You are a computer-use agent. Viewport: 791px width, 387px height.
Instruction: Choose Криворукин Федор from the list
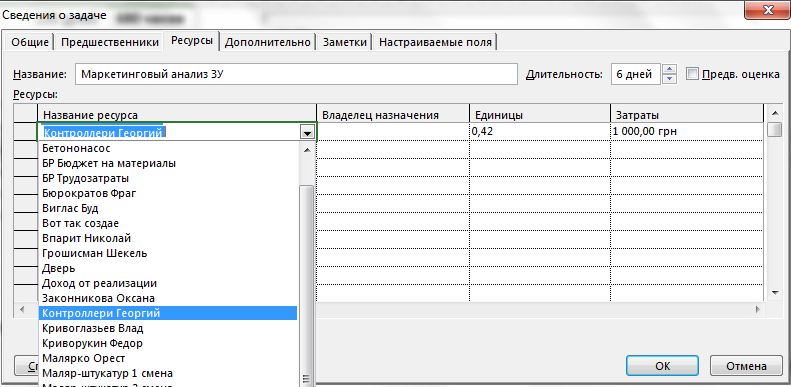tap(167, 343)
